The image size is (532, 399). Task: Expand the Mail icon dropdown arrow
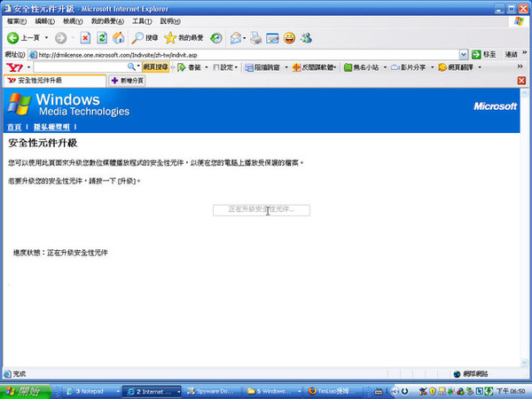click(245, 38)
